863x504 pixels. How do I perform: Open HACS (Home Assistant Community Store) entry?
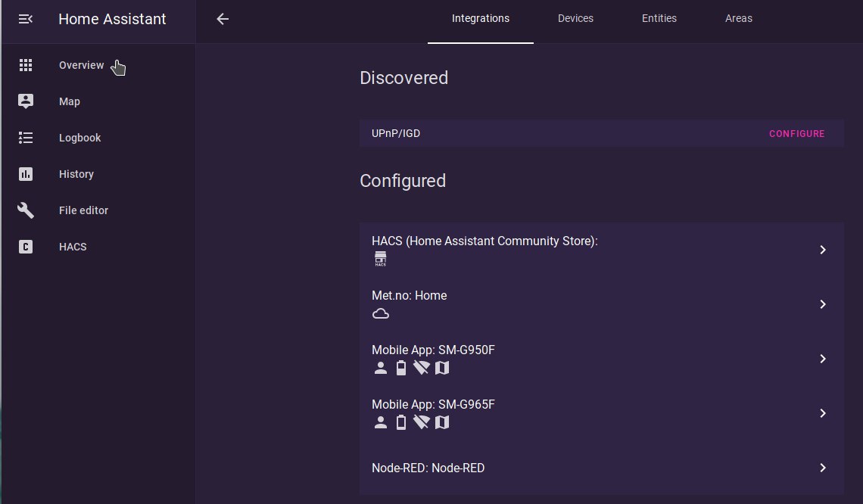[x=602, y=250]
